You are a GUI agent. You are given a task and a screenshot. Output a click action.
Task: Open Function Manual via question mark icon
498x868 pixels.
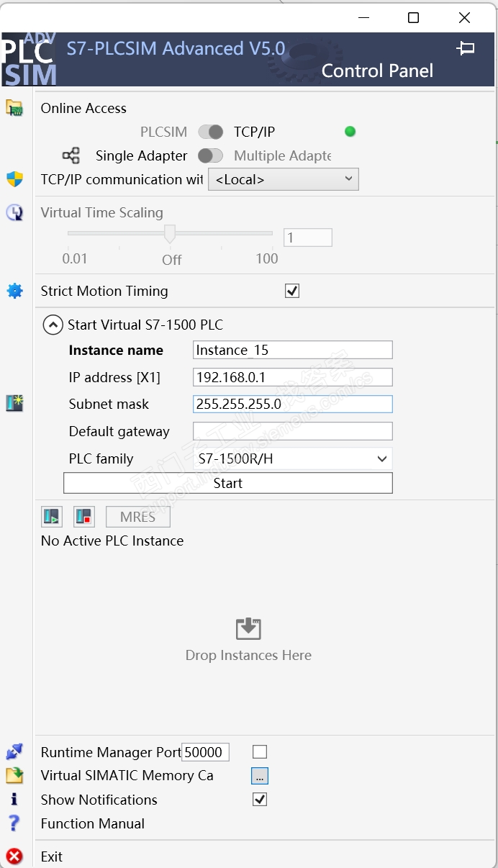14,823
